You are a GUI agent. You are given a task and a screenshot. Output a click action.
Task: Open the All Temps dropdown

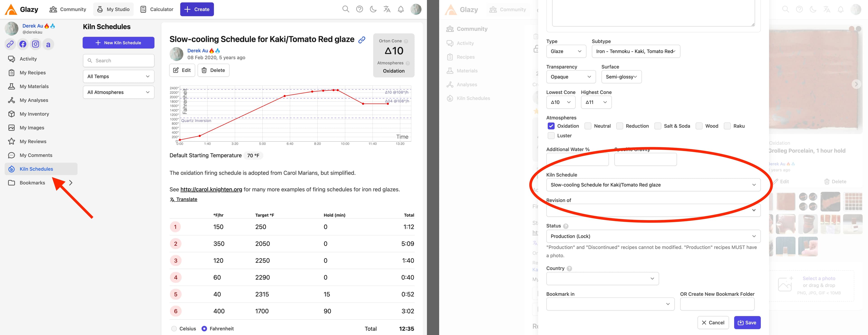pyautogui.click(x=119, y=77)
